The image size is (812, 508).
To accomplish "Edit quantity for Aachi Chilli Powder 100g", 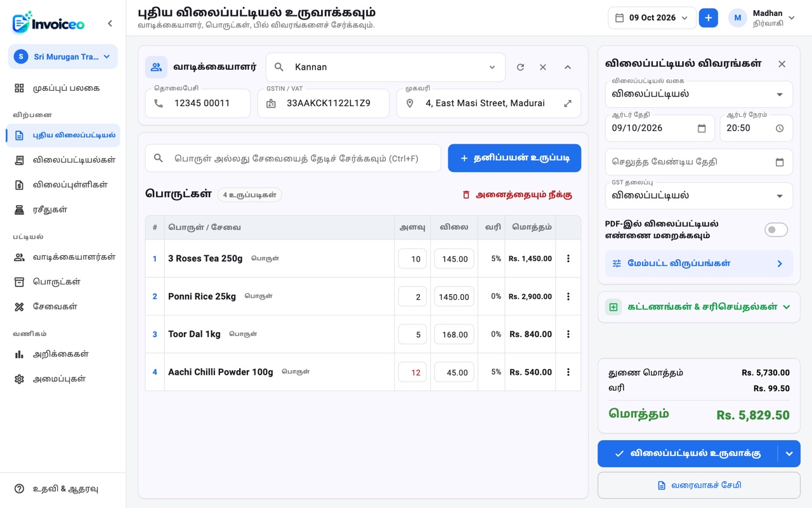I will [412, 372].
